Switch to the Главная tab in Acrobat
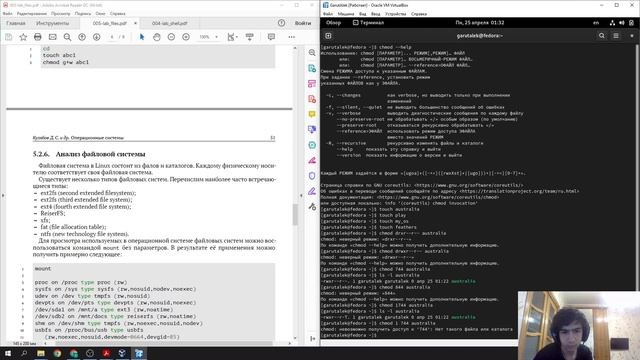Image resolution: width=640 pixels, height=360 pixels. click(16, 23)
